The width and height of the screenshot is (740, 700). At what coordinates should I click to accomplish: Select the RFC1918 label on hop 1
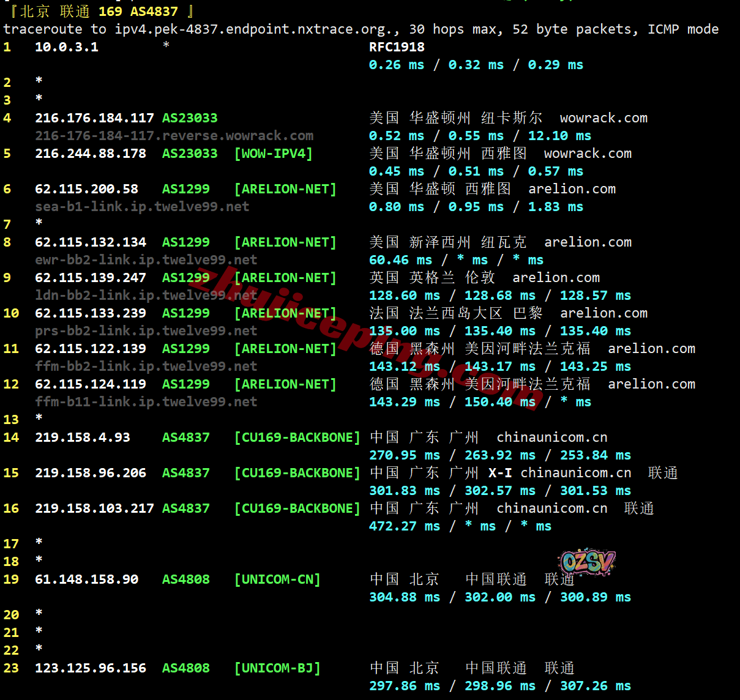point(397,47)
